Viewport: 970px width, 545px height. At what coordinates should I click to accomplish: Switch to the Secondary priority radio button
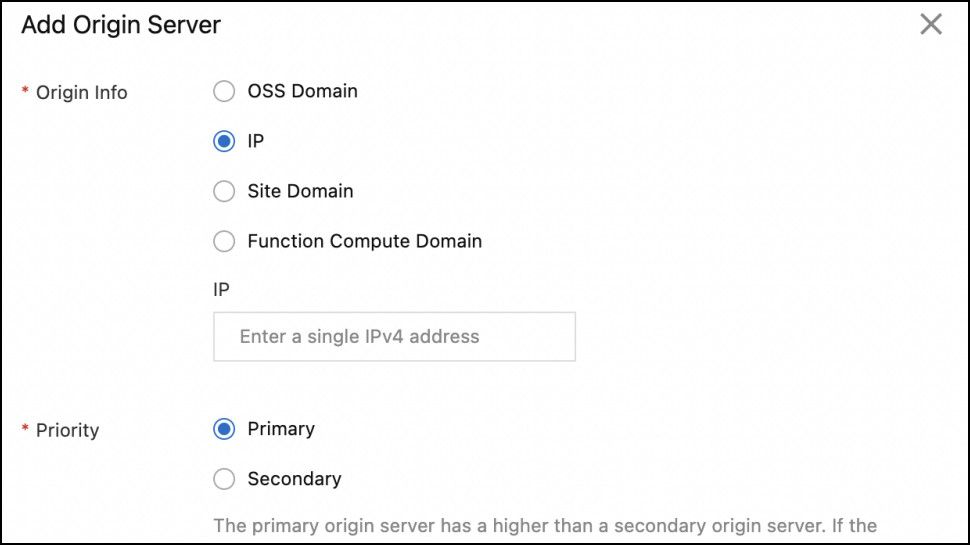pos(224,479)
